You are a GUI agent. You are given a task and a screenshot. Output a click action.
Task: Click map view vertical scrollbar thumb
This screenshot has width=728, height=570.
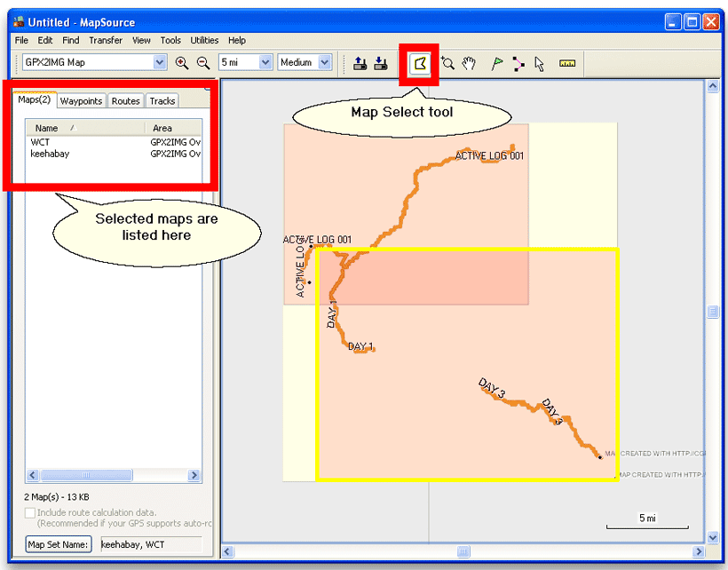[713, 312]
